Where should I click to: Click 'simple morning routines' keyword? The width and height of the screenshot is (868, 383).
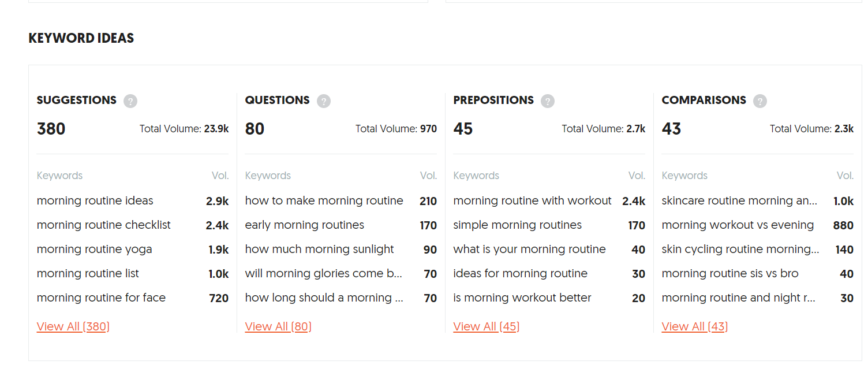[518, 225]
